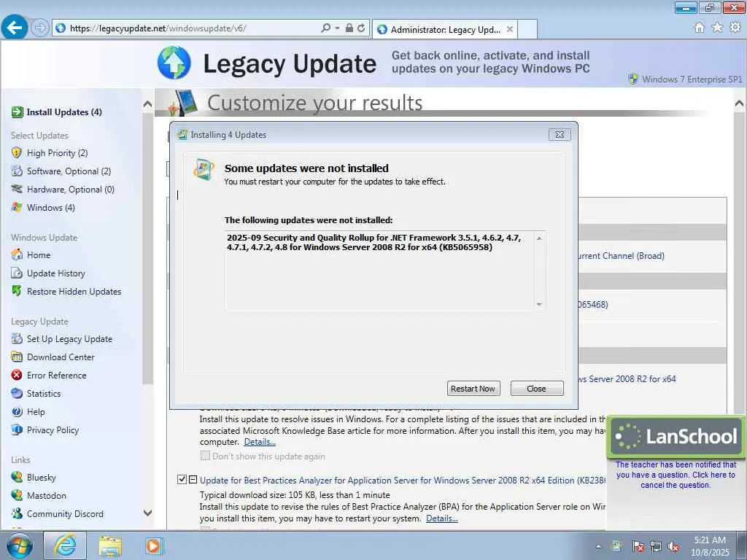Open Internet Explorer taskbar icon
747x560 pixels.
tap(65, 545)
